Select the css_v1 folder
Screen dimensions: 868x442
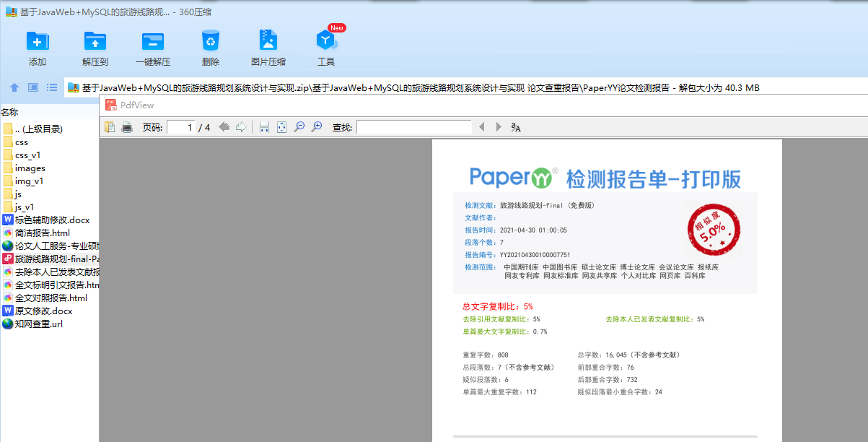(22, 155)
